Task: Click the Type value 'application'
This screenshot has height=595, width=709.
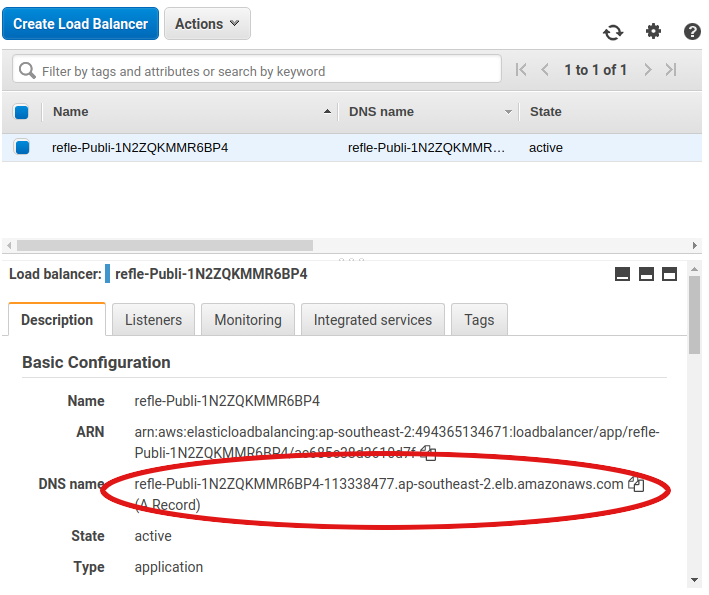Action: [x=169, y=567]
